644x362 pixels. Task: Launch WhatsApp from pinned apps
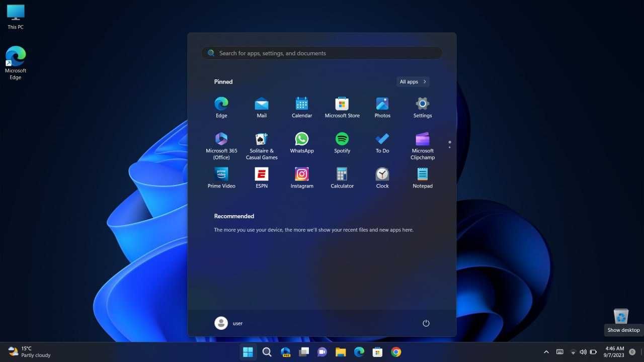pyautogui.click(x=302, y=143)
